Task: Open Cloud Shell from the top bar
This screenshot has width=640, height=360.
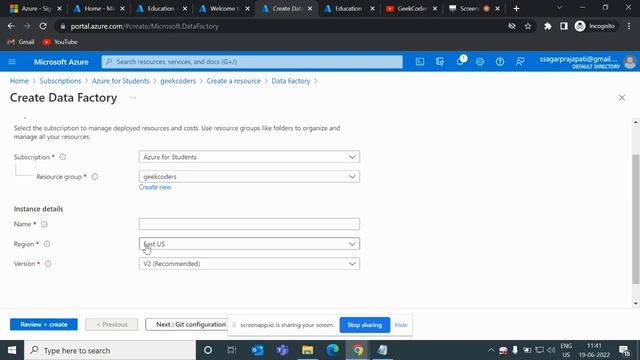Action: coord(420,62)
